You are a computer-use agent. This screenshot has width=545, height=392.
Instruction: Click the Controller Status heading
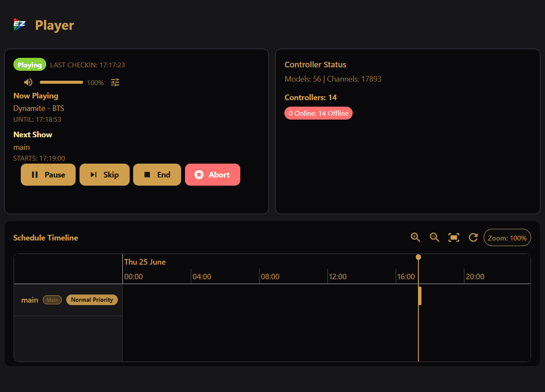tap(316, 64)
